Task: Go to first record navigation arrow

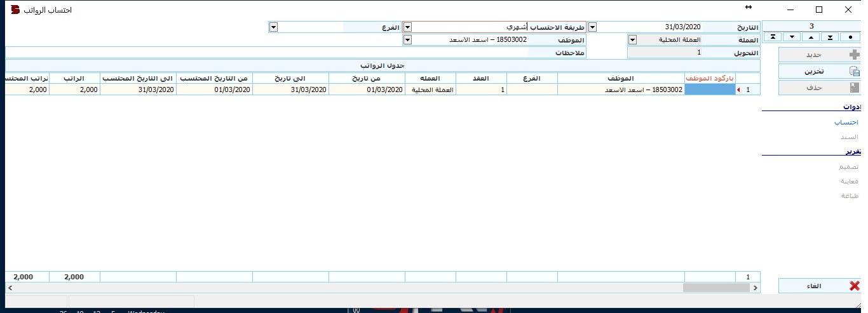Action: pyautogui.click(x=772, y=37)
